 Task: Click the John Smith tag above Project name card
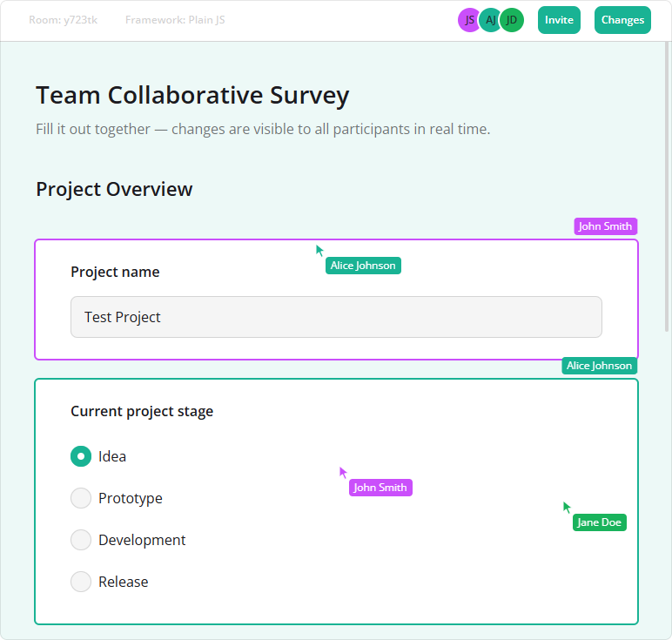605,226
